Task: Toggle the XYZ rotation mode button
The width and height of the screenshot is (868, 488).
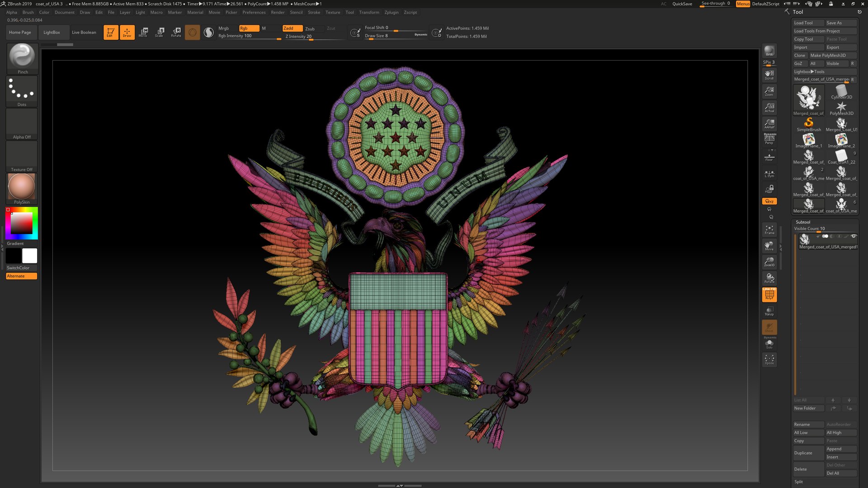Action: pos(769,201)
